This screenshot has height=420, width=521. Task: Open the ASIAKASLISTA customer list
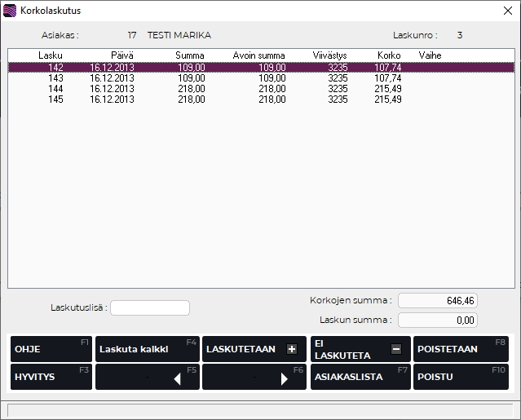[x=360, y=377]
